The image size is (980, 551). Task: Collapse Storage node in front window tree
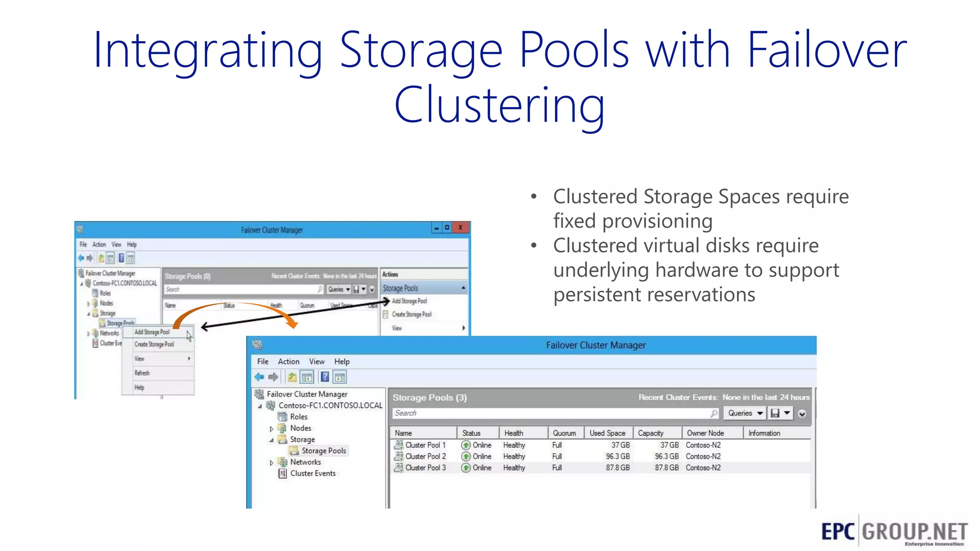point(271,440)
